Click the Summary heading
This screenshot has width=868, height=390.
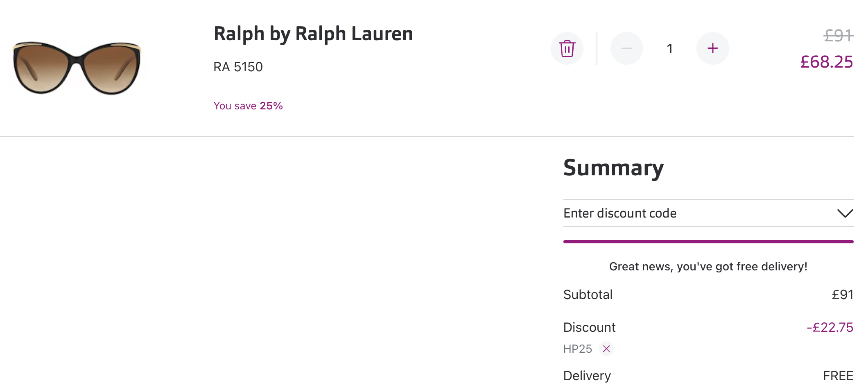click(613, 168)
